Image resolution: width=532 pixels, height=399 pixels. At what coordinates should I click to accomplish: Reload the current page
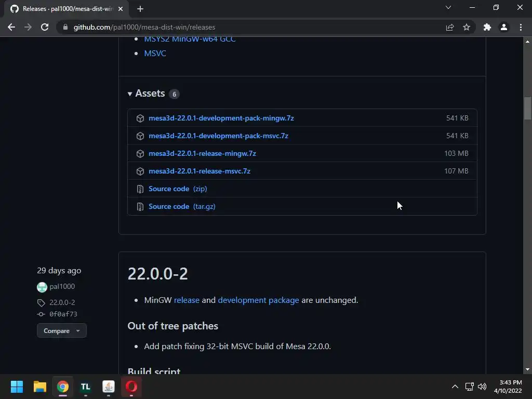click(45, 27)
